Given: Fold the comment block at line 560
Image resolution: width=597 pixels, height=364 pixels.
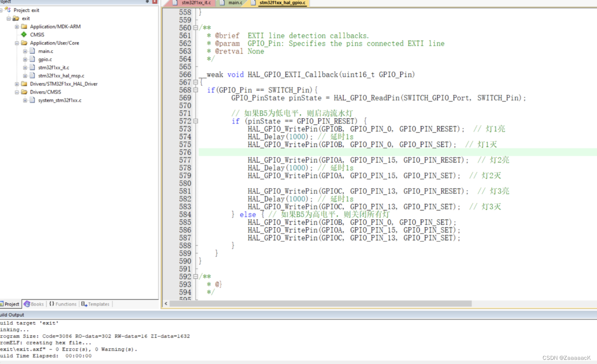Looking at the screenshot, I should click(x=196, y=28).
